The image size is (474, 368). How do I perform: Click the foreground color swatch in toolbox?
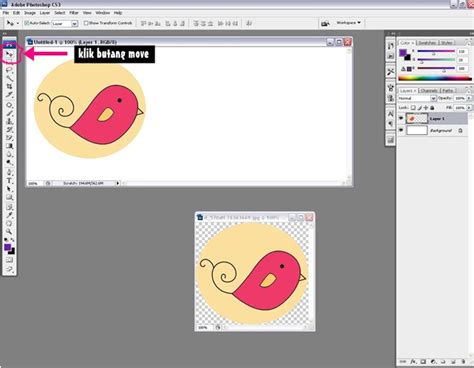tap(7, 247)
